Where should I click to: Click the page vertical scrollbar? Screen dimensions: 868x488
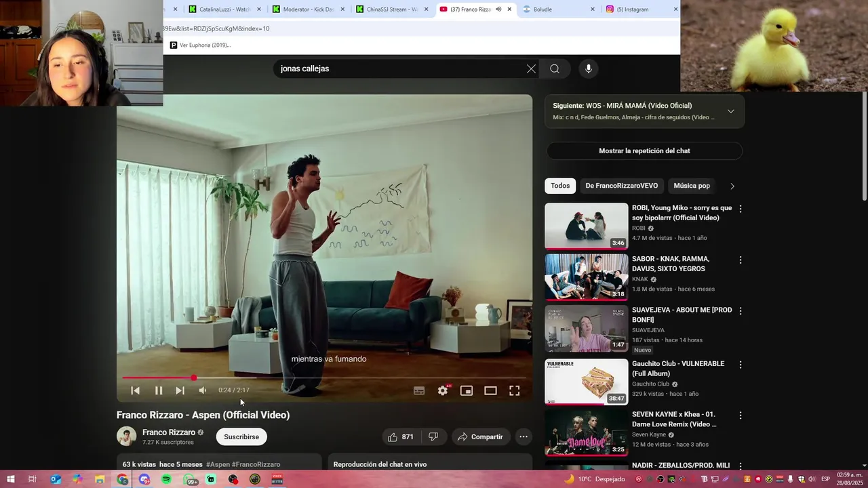[864, 146]
